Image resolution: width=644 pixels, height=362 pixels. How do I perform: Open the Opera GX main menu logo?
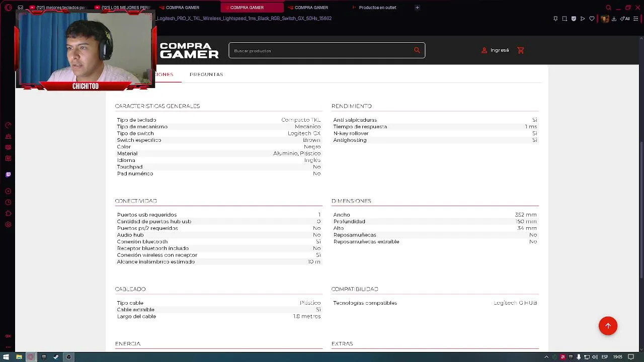pyautogui.click(x=8, y=8)
